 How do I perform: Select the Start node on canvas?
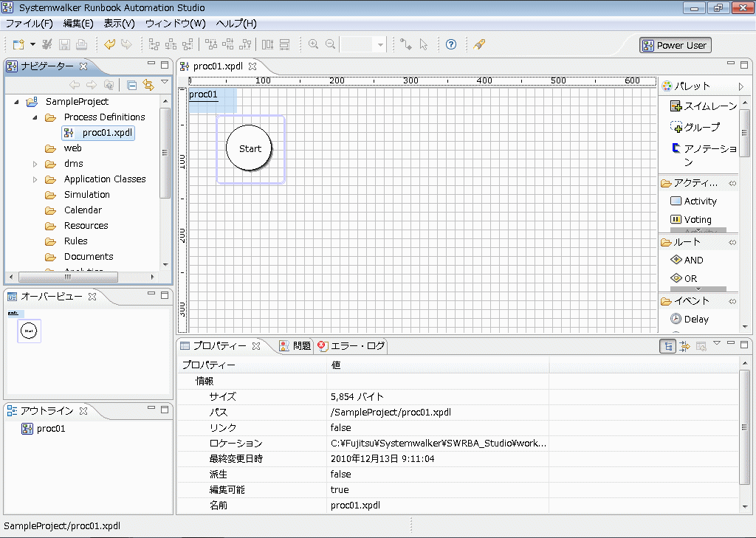(250, 148)
